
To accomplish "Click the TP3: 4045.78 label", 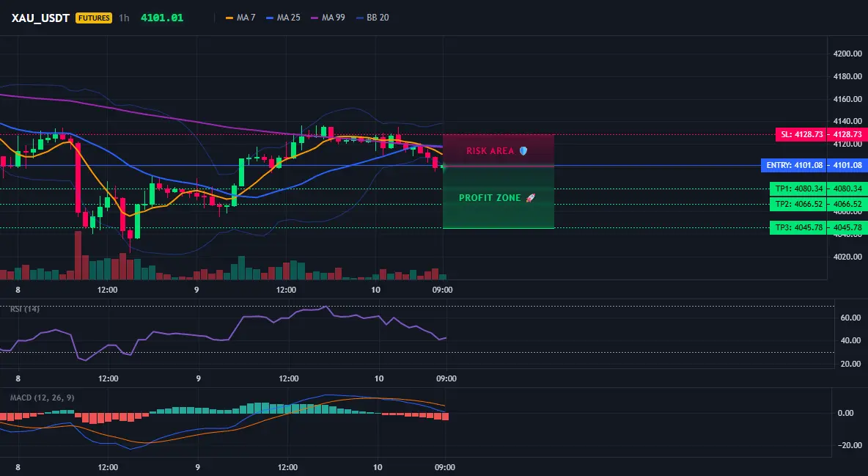I will coord(798,228).
